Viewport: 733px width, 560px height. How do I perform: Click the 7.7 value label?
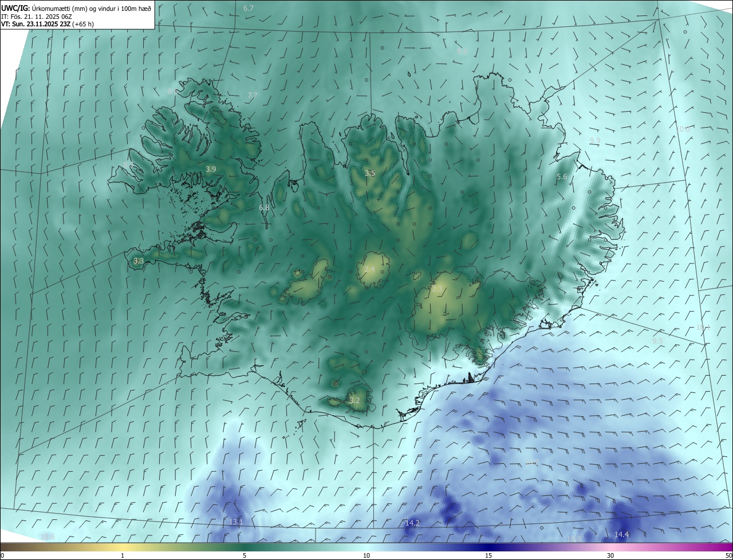(253, 95)
